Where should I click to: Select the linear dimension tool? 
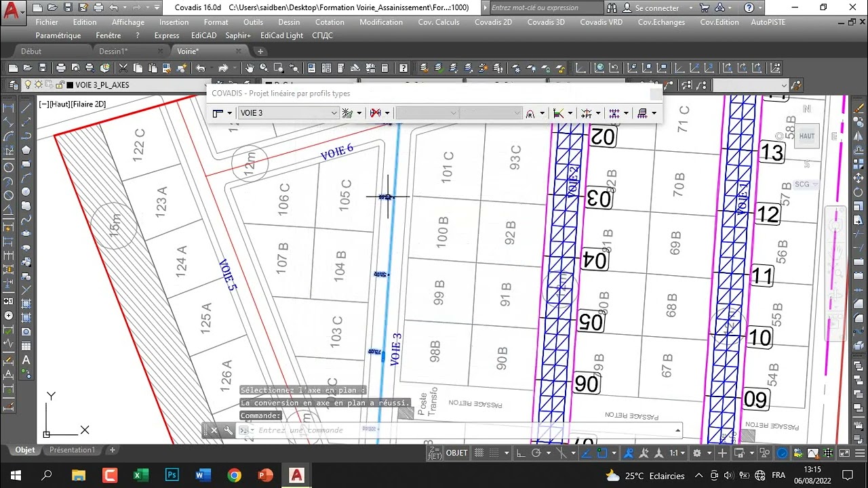8,107
